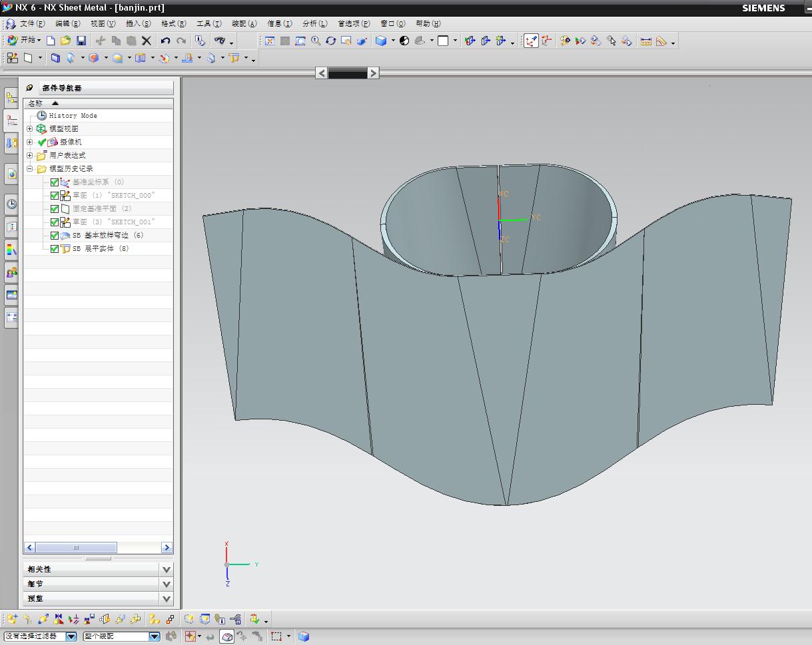Select the SB 展平实体 (8) feature row
Image resolution: width=812 pixels, height=645 pixels.
[x=101, y=249]
